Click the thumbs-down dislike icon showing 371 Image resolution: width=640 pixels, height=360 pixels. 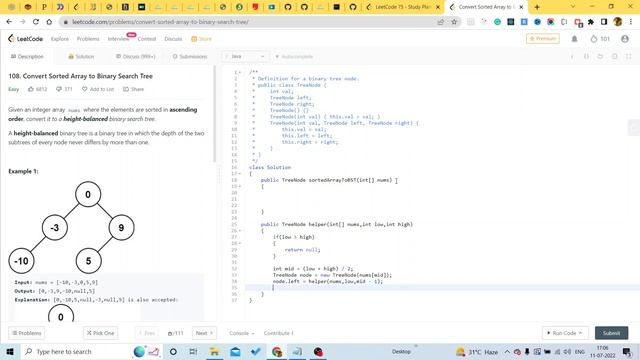click(x=59, y=89)
